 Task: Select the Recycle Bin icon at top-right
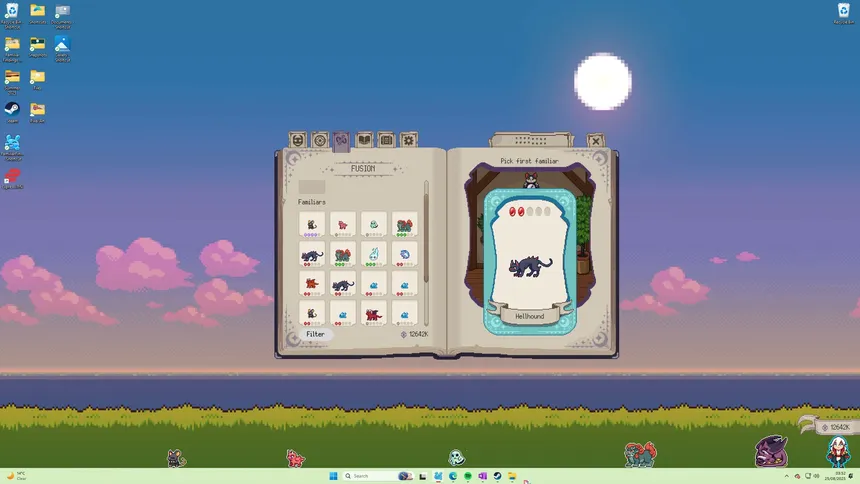(844, 13)
